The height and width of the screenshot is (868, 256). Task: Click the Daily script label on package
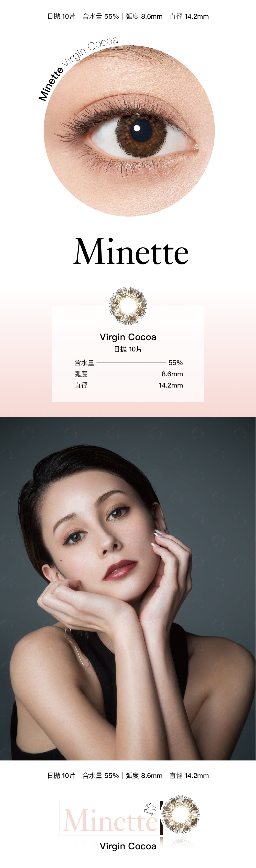pos(149,812)
